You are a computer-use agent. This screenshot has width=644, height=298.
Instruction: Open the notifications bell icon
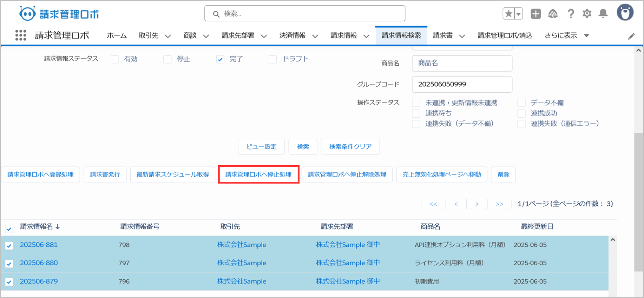[603, 14]
